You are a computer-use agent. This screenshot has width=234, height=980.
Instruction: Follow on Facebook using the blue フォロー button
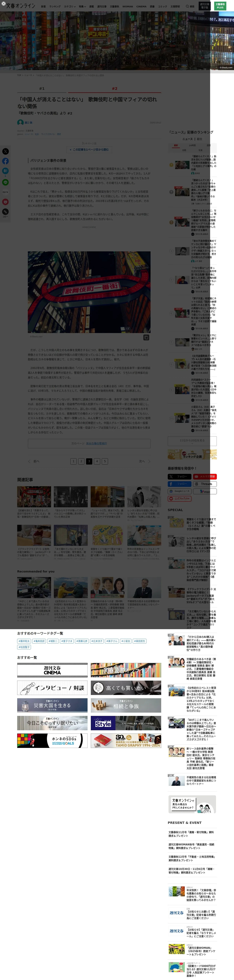click(180, 484)
